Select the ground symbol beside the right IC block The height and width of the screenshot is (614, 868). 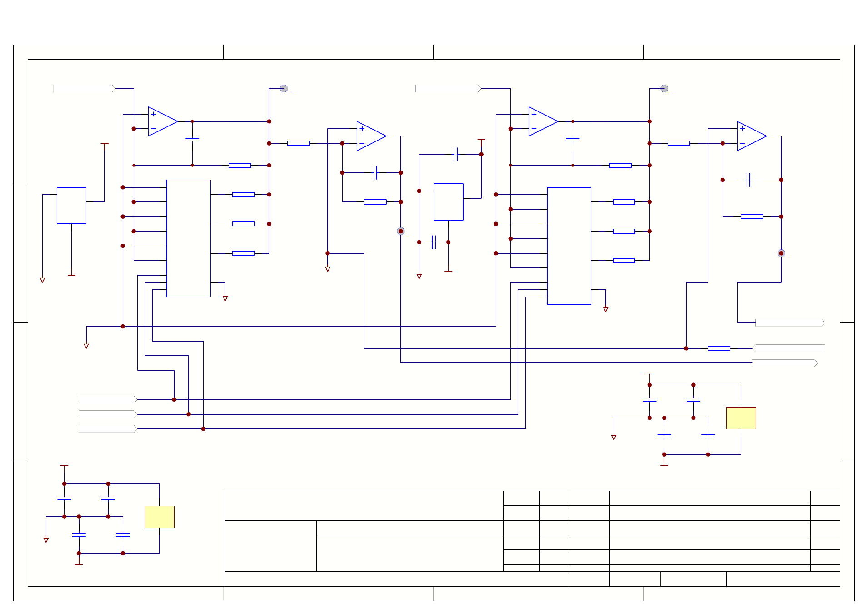(x=605, y=309)
